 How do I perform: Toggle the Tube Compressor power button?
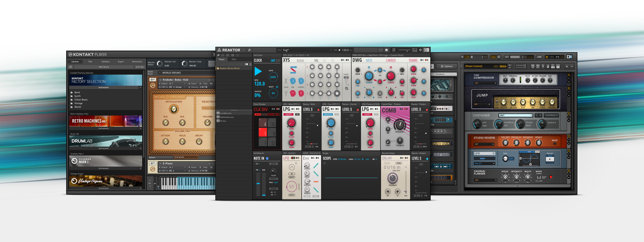tap(569, 75)
